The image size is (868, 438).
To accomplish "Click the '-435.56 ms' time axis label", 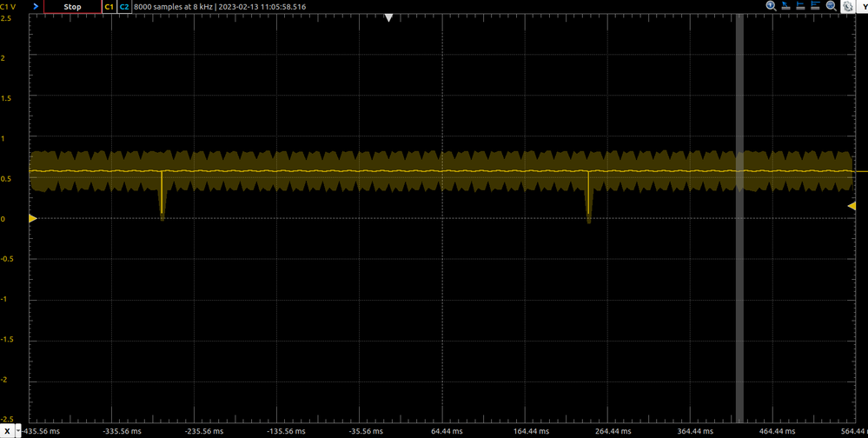I will click(42, 431).
